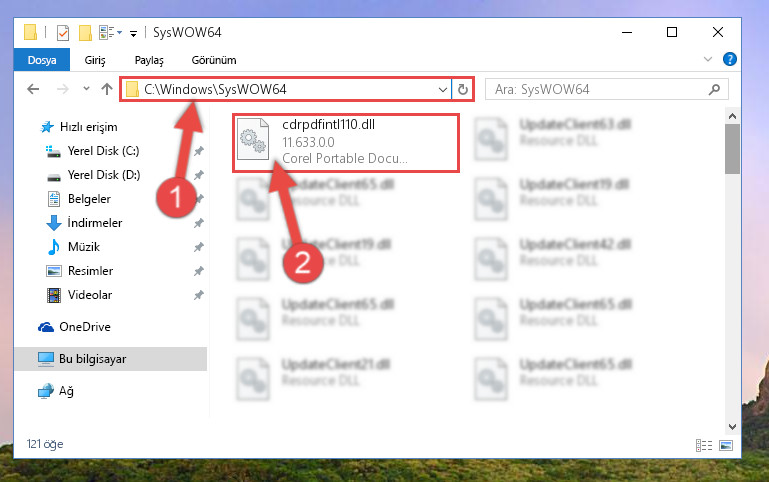The width and height of the screenshot is (769, 482).
Task: Expand the address bar history dropdown
Action: (x=442, y=90)
